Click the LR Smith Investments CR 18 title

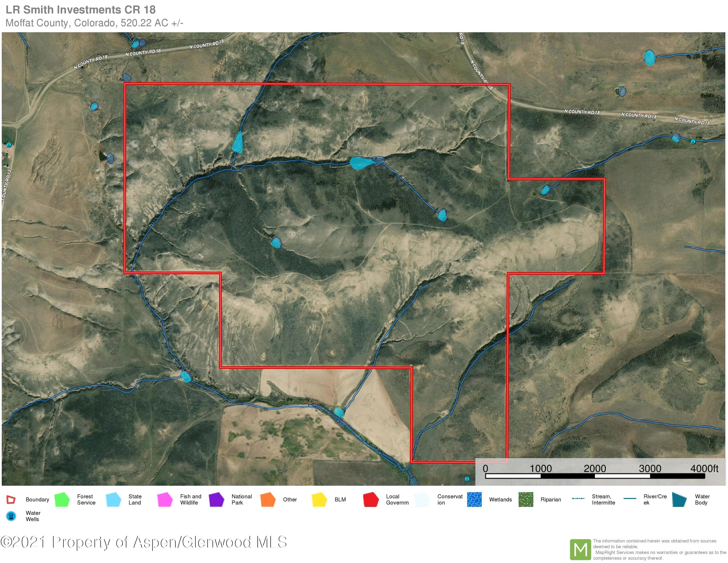click(81, 10)
